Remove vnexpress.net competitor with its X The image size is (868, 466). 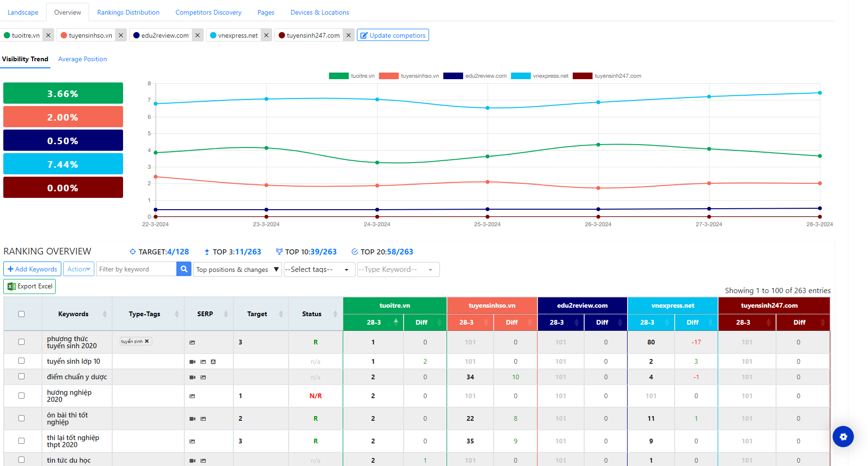click(x=266, y=35)
